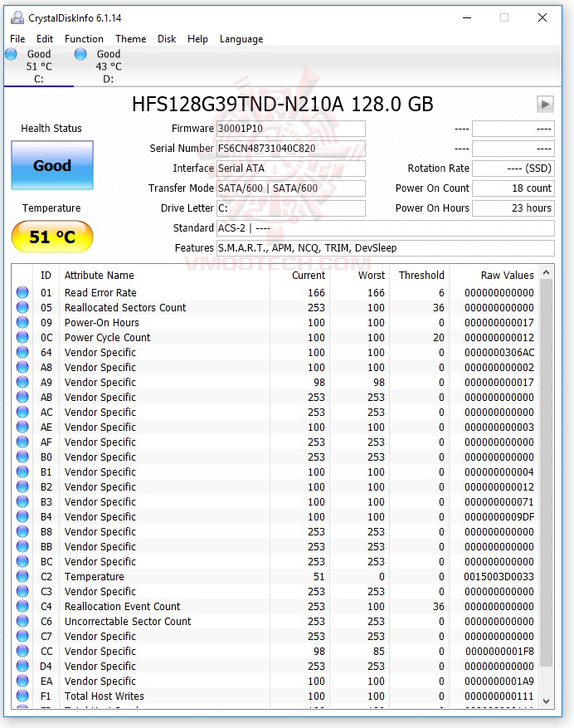574x728 pixels.
Task: Click status orb of Uncorrectable Sector Count row
Action: click(x=22, y=621)
